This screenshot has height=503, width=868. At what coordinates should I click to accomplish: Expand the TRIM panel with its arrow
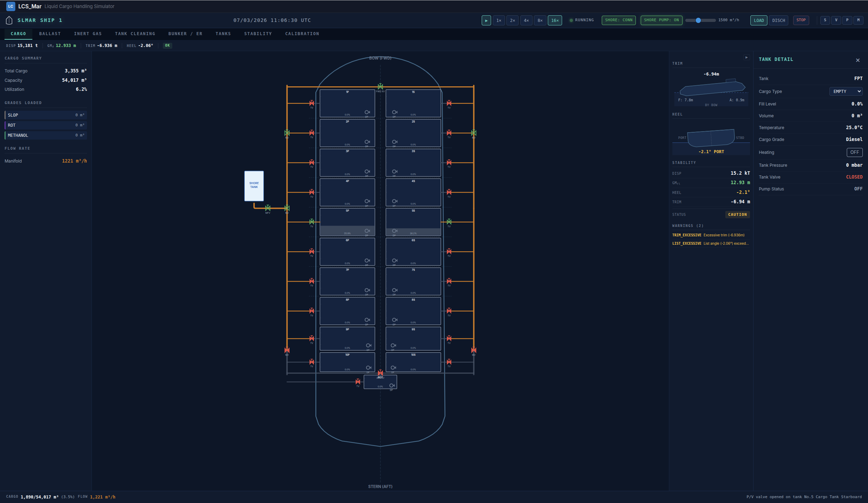(746, 57)
